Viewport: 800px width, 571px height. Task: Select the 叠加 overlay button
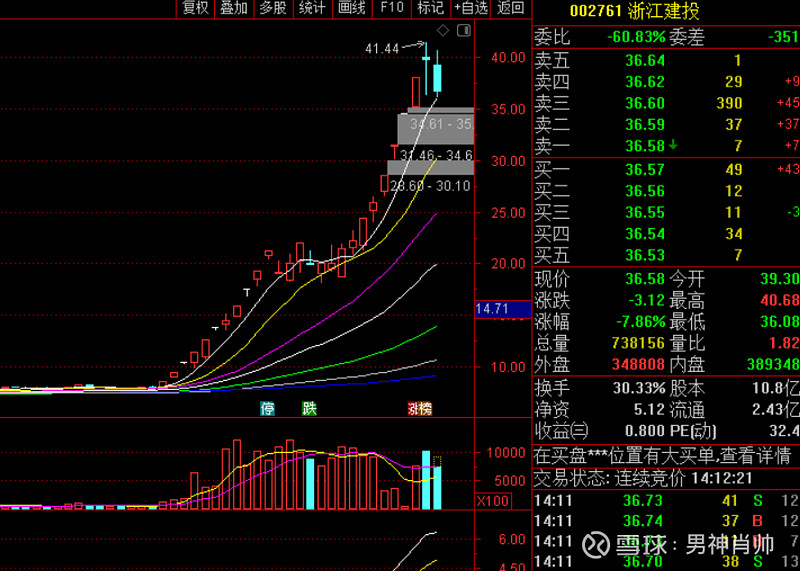coord(234,8)
